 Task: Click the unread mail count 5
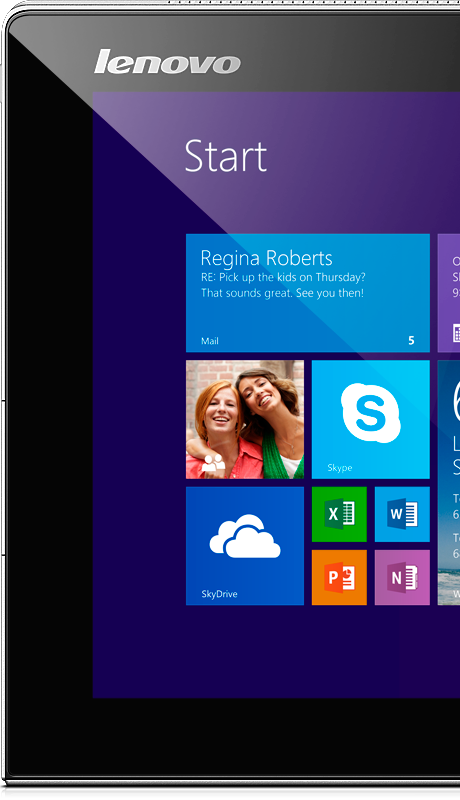[x=411, y=340]
